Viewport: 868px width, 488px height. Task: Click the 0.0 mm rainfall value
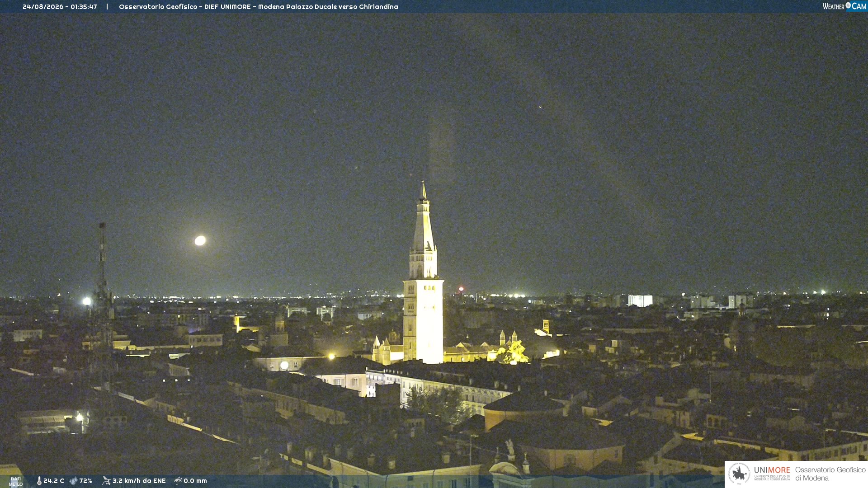[x=195, y=481]
